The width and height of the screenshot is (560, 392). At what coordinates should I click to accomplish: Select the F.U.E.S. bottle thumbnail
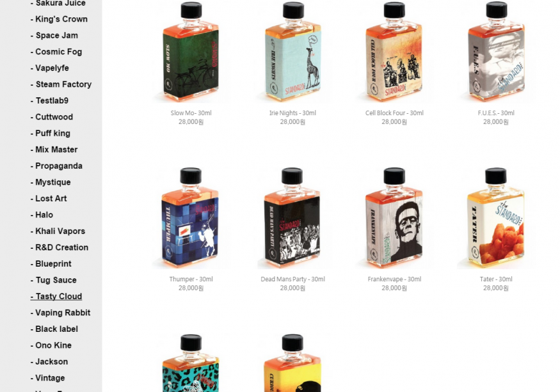pos(496,52)
